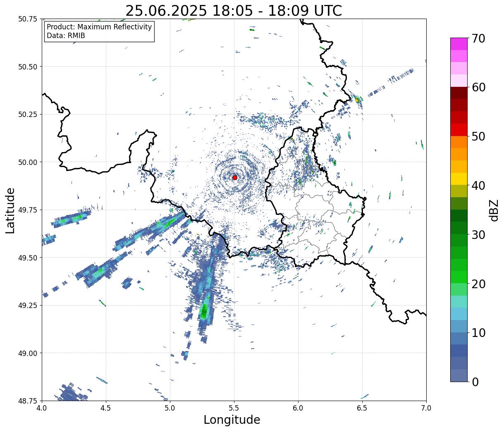504x430 pixels.
Task: Click the bright red swatch at 50 dBZ
Action: click(459, 130)
